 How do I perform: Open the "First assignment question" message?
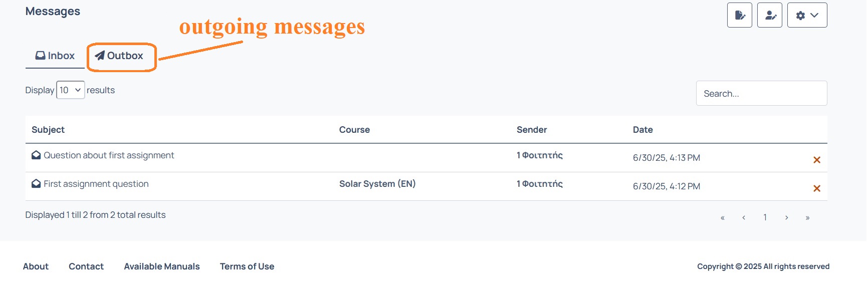(96, 184)
